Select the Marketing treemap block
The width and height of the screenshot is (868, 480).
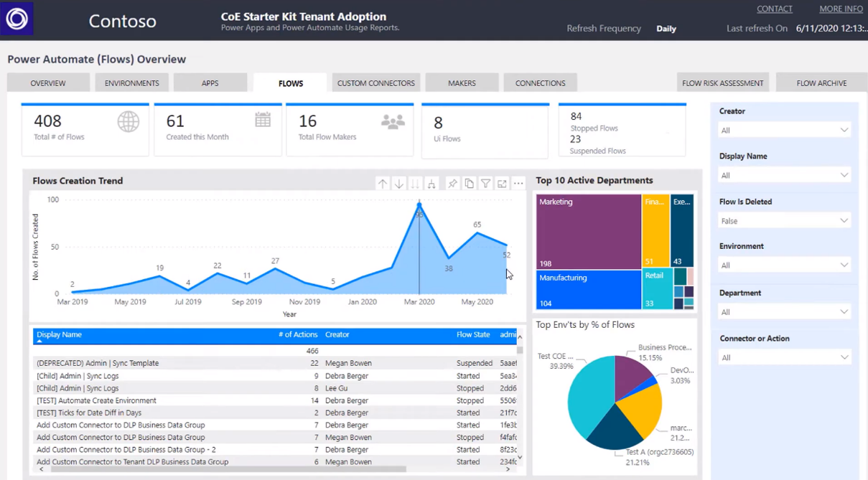[x=589, y=232]
